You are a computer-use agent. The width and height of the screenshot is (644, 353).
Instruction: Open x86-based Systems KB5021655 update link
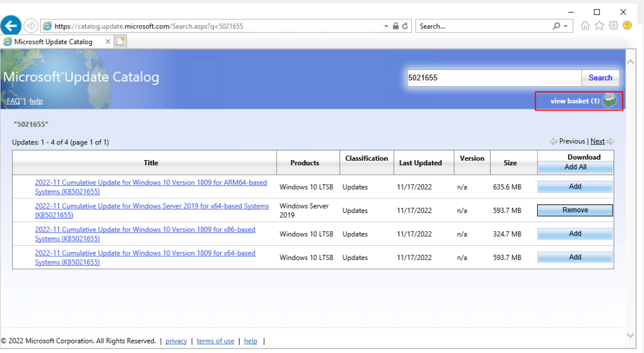145,234
